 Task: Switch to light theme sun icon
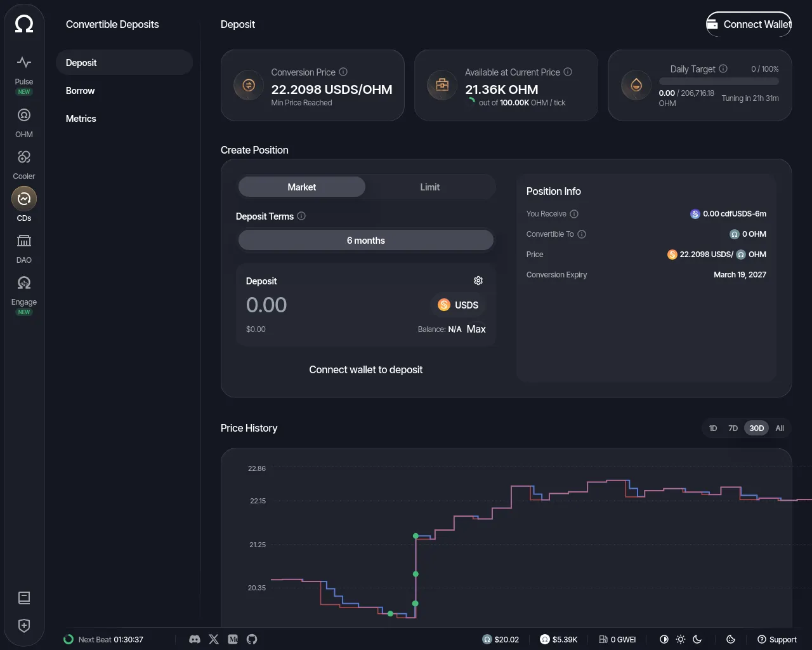coord(681,639)
